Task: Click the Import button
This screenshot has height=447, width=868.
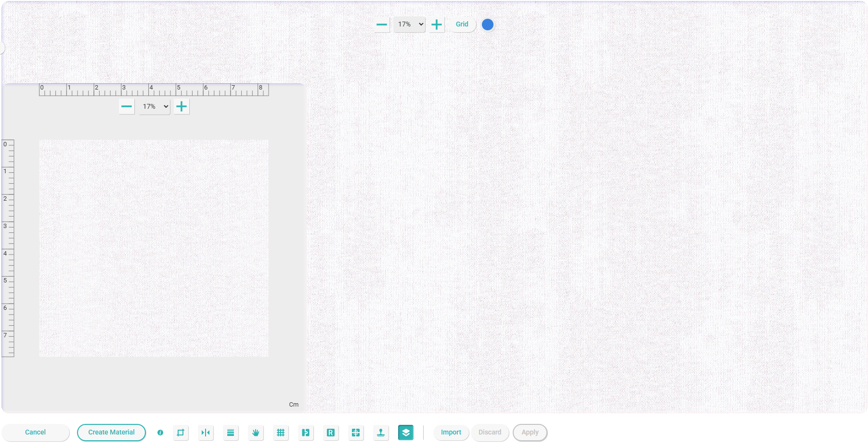Action: [x=451, y=433]
